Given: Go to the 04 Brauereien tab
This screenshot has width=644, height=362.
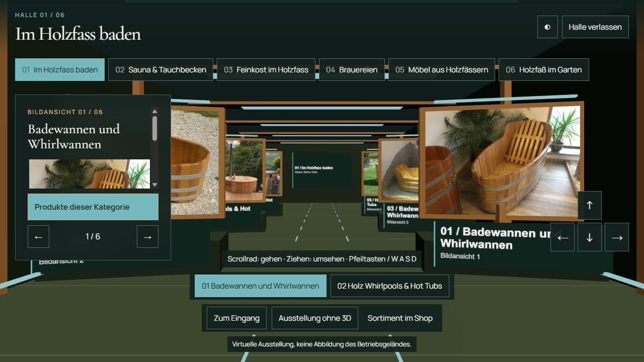Looking at the screenshot, I should pos(352,70).
